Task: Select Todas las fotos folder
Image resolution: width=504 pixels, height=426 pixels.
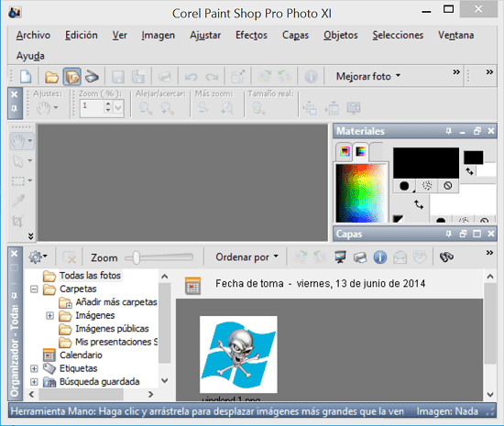Action: coord(90,276)
